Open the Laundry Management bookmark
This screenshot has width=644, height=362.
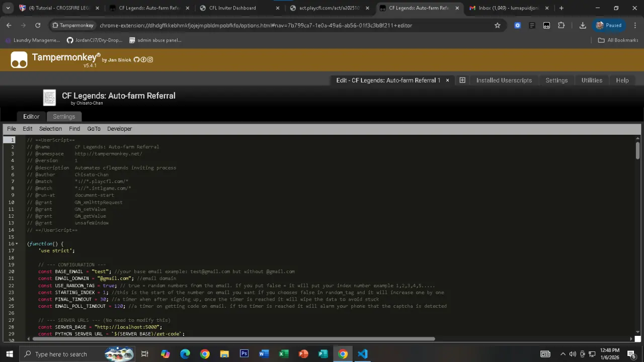pyautogui.click(x=33, y=40)
